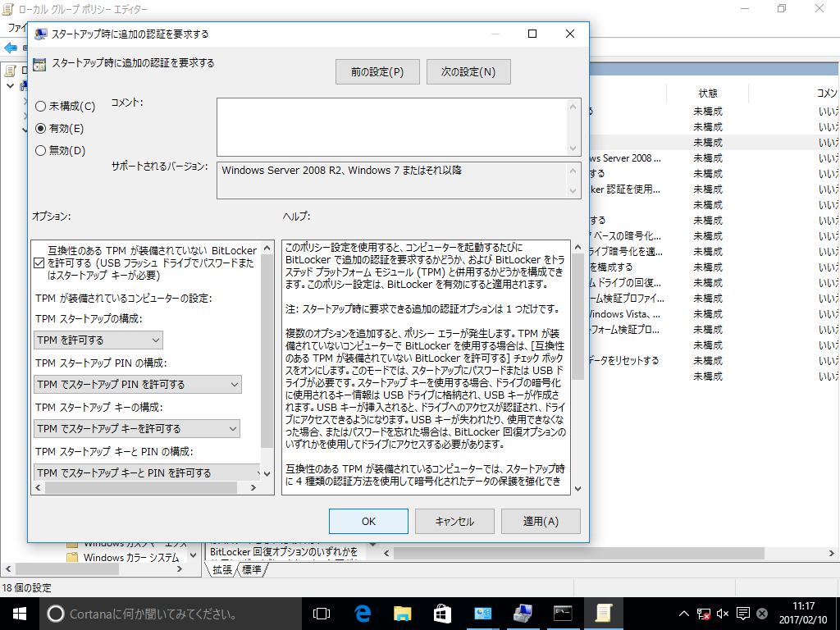
Task: Click the Cortana search box
Action: pos(170,614)
